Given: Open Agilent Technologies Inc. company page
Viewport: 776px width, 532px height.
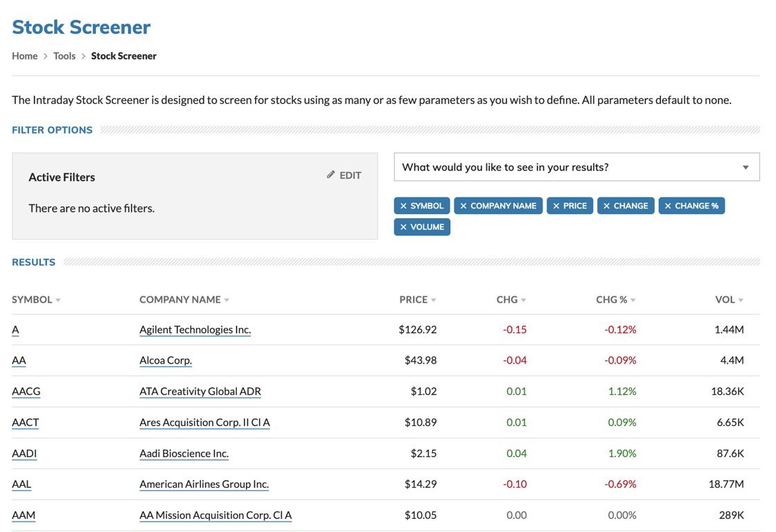Looking at the screenshot, I should 195,330.
